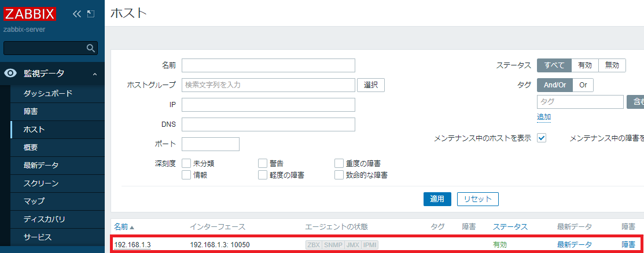Image resolution: width=644 pixels, height=253 pixels.
Task: Enable the 未分類 severity checkbox
Action: point(186,164)
